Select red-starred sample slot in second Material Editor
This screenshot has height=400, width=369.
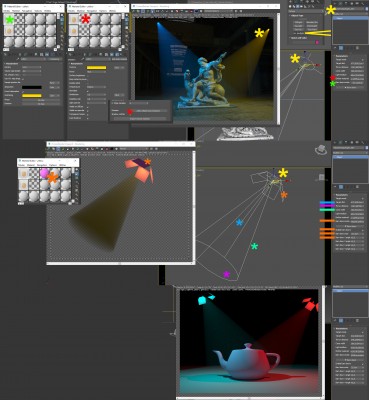(85, 19)
